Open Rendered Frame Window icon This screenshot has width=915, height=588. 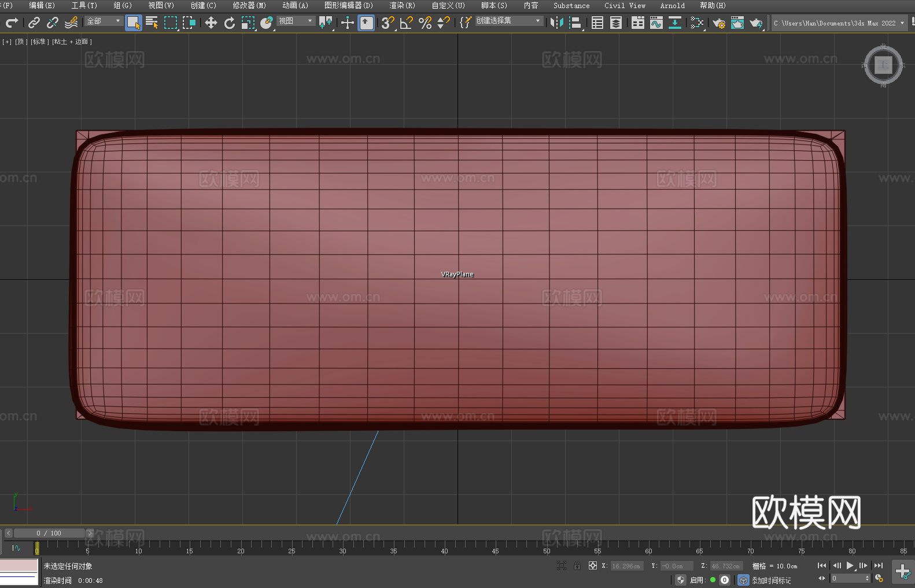[737, 23]
